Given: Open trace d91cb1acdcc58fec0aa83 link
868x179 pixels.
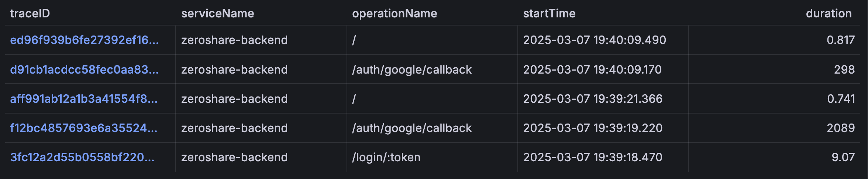Looking at the screenshot, I should [85, 70].
